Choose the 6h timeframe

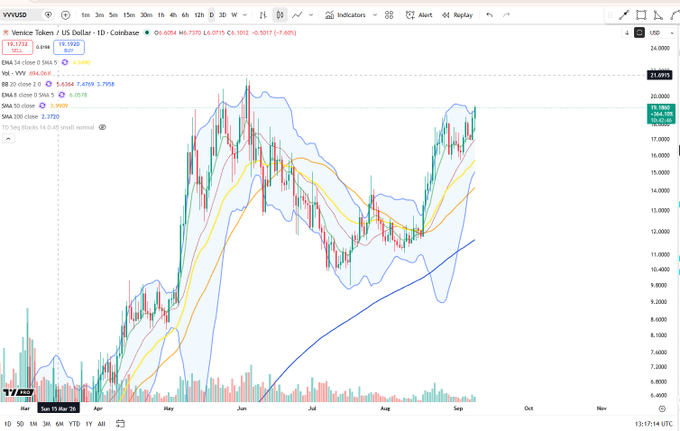(185, 15)
